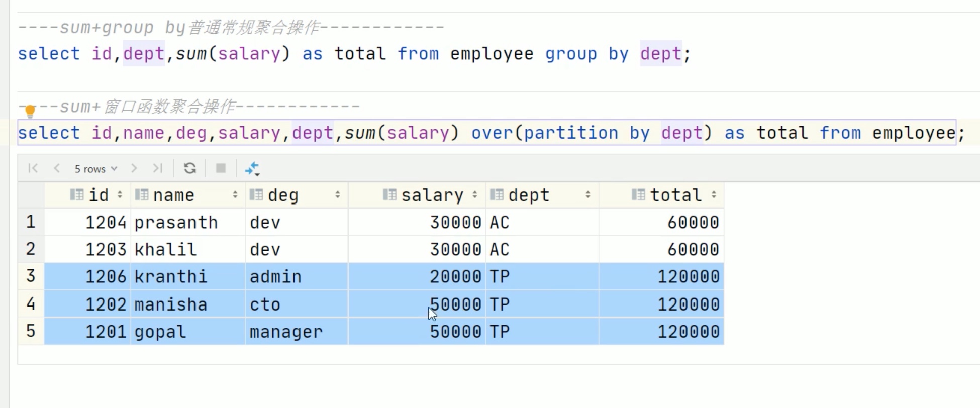Sort by the id column header
980x408 pixels.
click(87, 195)
